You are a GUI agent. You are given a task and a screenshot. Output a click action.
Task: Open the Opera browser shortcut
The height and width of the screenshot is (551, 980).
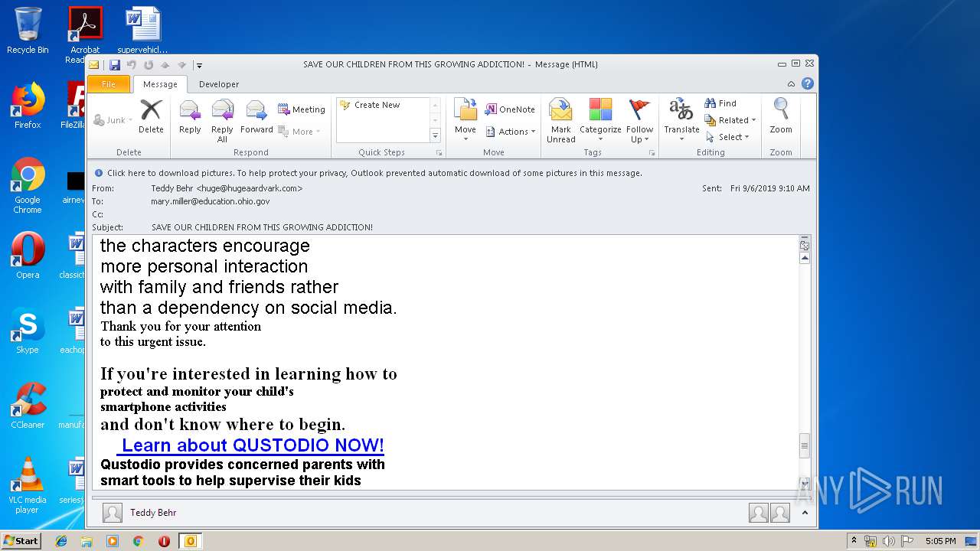pos(28,255)
